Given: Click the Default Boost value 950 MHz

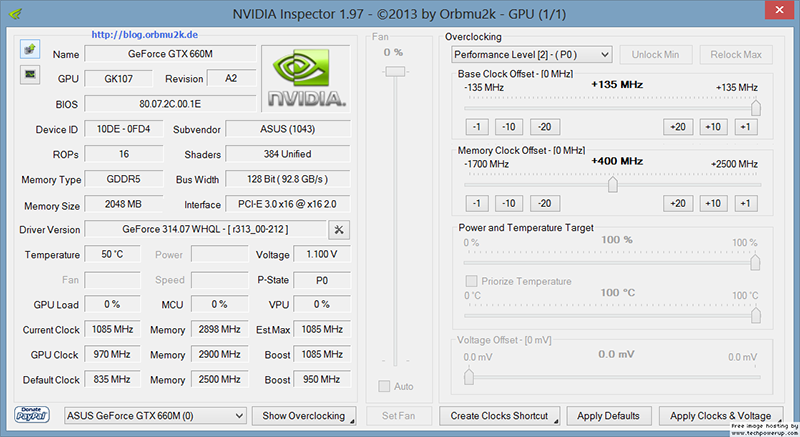Looking at the screenshot, I should 322,379.
